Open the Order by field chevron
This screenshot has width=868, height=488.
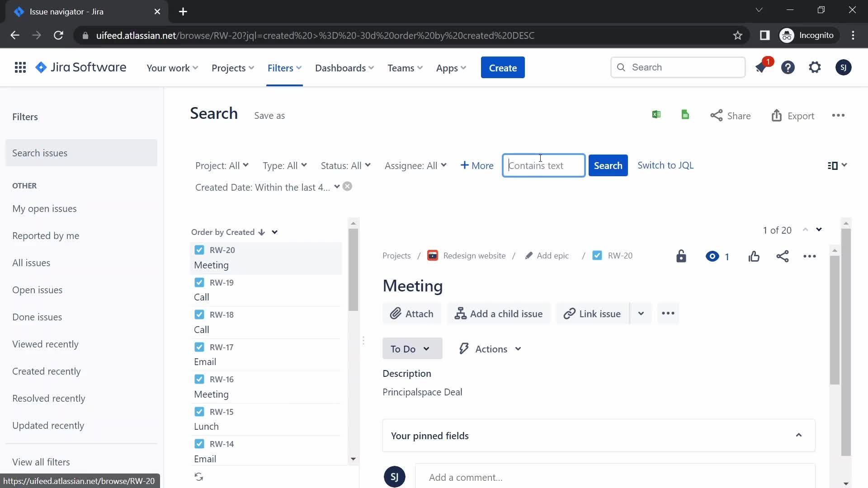pyautogui.click(x=274, y=232)
